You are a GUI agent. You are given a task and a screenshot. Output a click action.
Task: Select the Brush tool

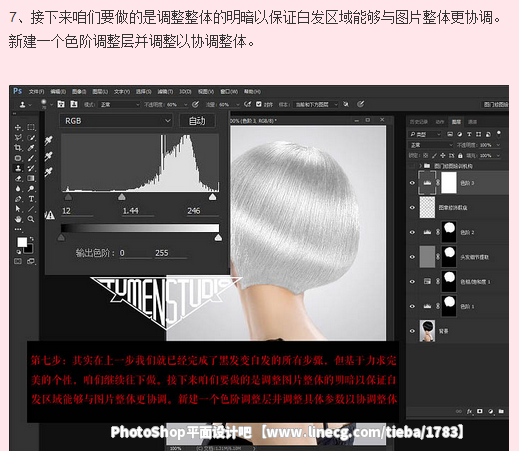tap(31, 158)
